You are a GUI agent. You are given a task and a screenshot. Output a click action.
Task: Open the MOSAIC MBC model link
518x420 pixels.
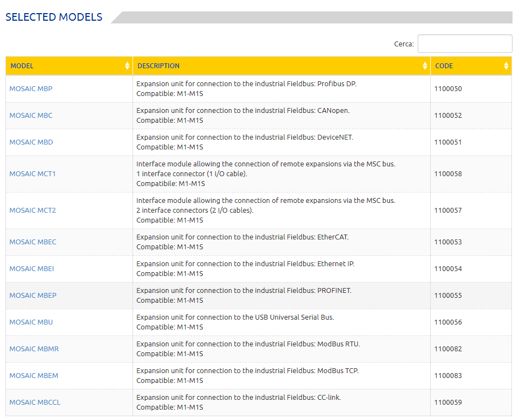pos(31,116)
